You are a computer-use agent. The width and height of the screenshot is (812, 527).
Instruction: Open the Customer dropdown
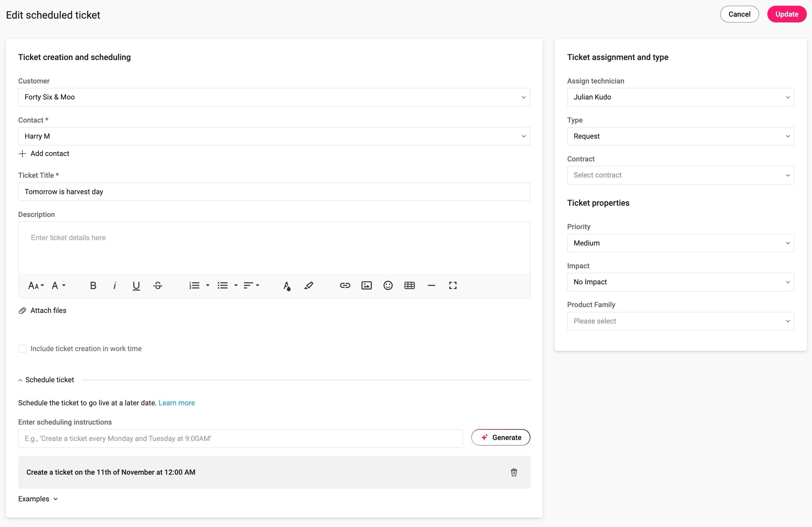(274, 97)
